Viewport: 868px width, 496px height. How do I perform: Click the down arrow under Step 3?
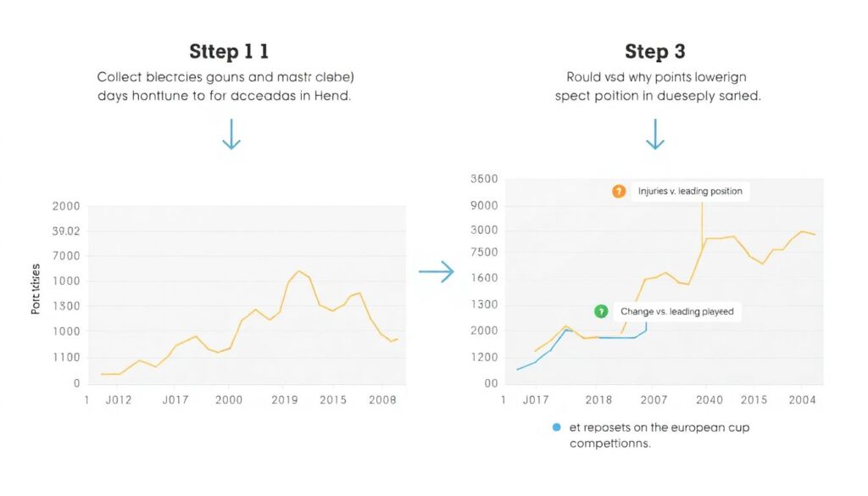(x=654, y=136)
